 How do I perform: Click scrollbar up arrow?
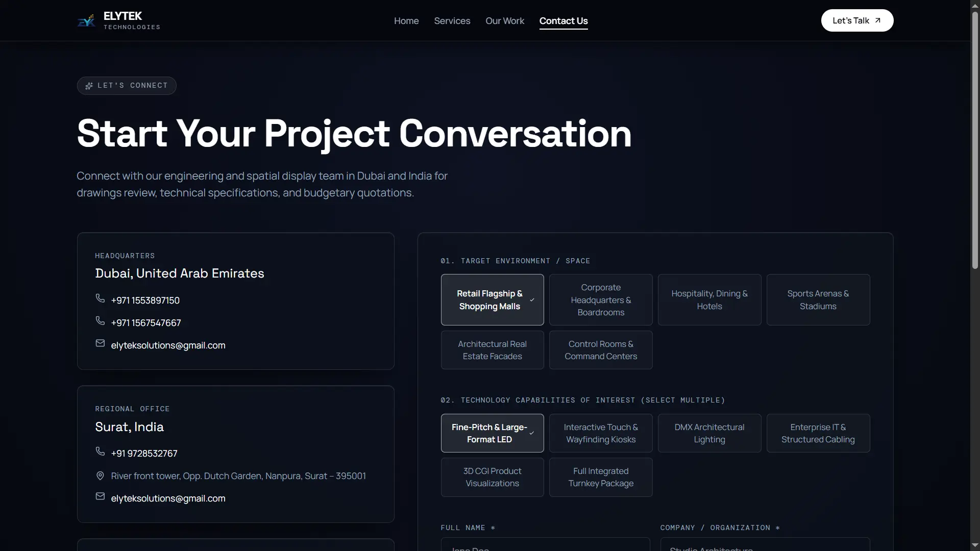click(974, 5)
